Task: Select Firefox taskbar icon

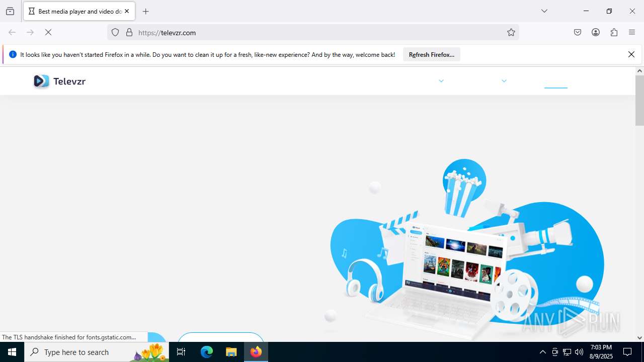Action: click(x=256, y=352)
